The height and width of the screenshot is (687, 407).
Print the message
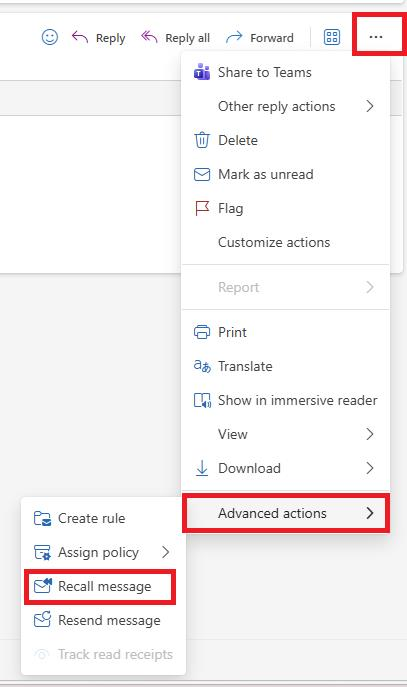(285, 332)
